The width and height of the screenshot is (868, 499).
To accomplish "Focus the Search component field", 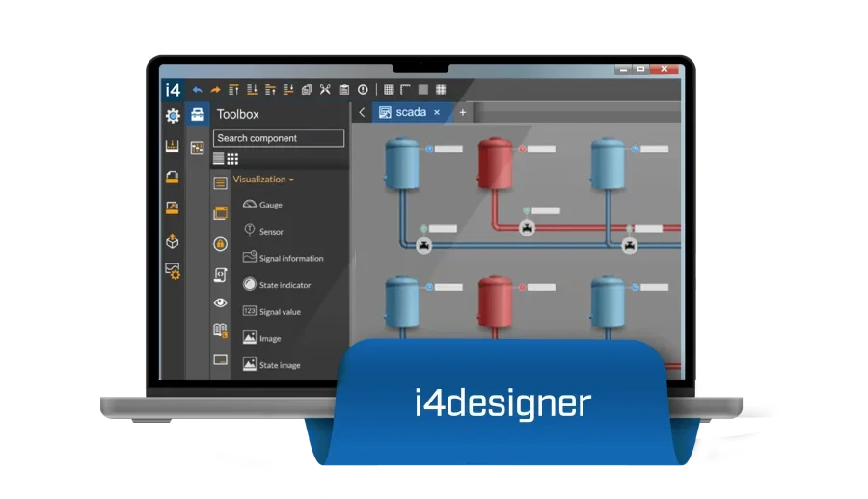I will click(x=279, y=138).
